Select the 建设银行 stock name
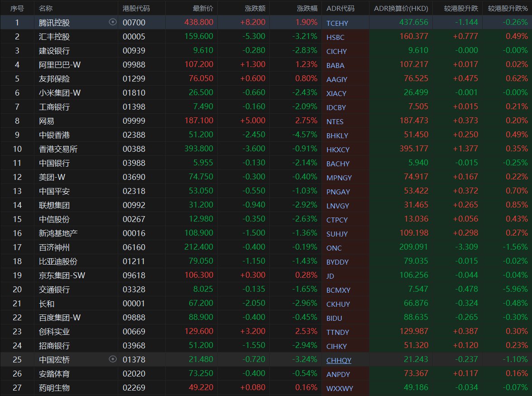Viewport: 532px width, 396px height. [54, 51]
